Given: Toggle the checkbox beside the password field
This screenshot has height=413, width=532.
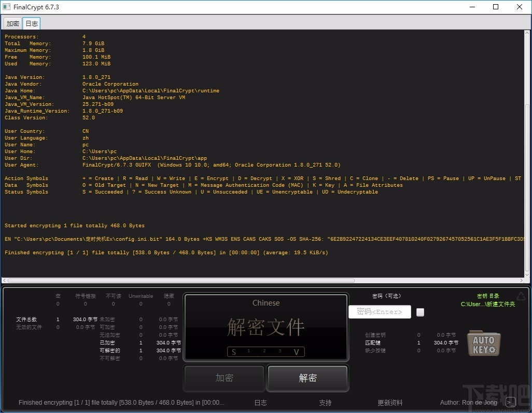Looking at the screenshot, I should coord(420,312).
